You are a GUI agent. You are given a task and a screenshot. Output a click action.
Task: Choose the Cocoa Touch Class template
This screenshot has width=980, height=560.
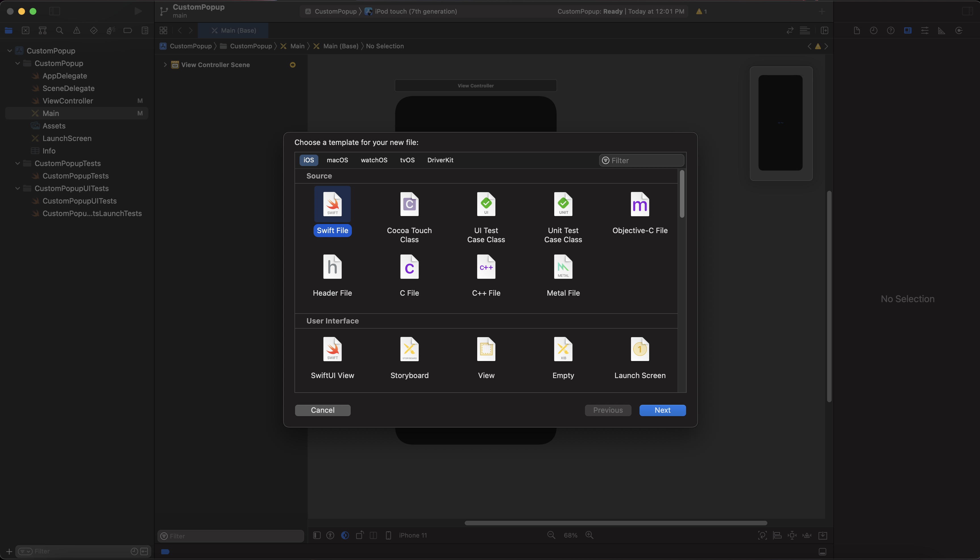point(409,217)
